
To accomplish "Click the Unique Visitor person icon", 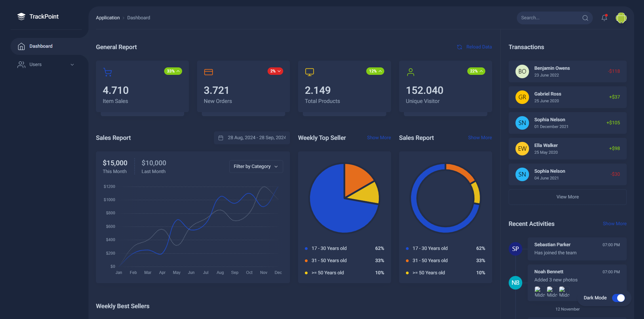I will click(x=410, y=72).
